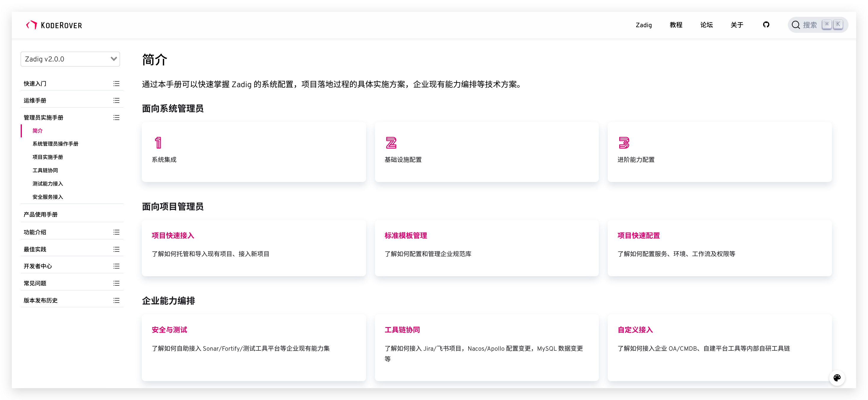The image size is (868, 400).
Task: Open the Zadig nav menu item
Action: coord(643,25)
